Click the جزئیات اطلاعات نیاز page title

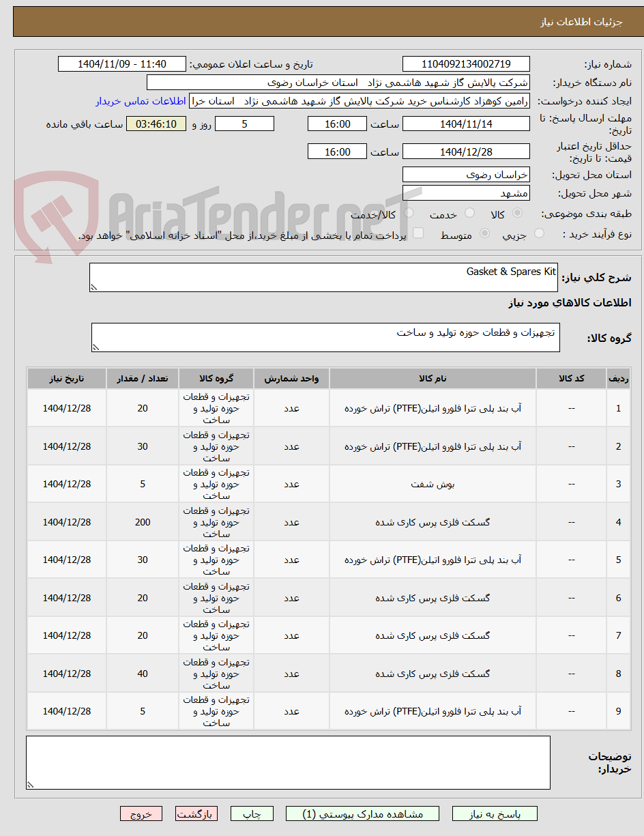pos(582,22)
